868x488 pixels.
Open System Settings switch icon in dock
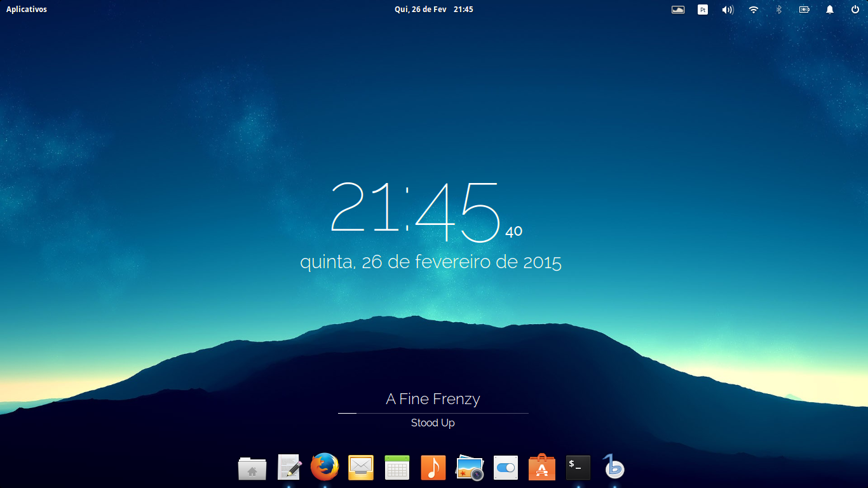pyautogui.click(x=506, y=468)
